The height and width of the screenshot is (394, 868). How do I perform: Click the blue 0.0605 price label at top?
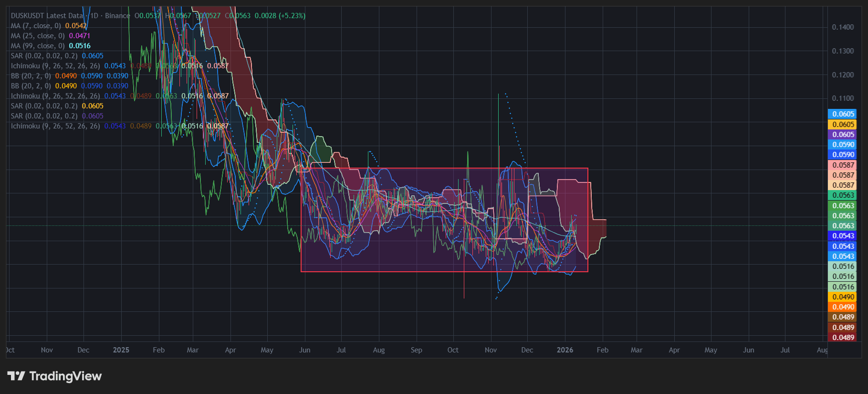click(x=843, y=114)
